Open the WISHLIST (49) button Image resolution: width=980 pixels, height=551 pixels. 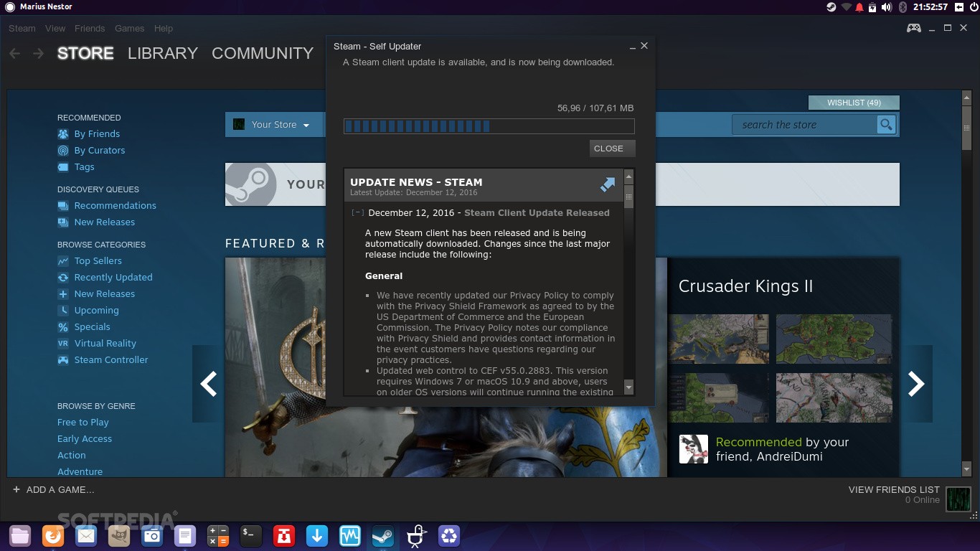(x=854, y=103)
